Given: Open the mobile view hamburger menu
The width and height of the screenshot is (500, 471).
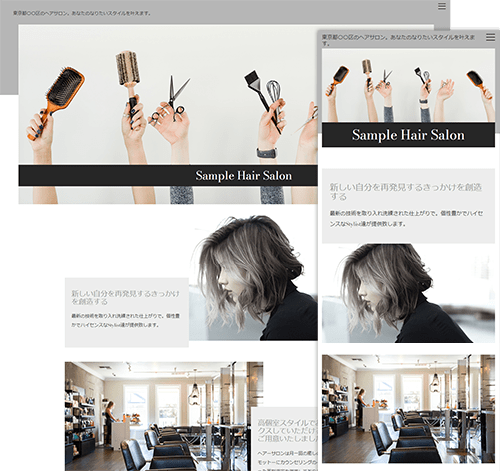Looking at the screenshot, I should pos(490,37).
